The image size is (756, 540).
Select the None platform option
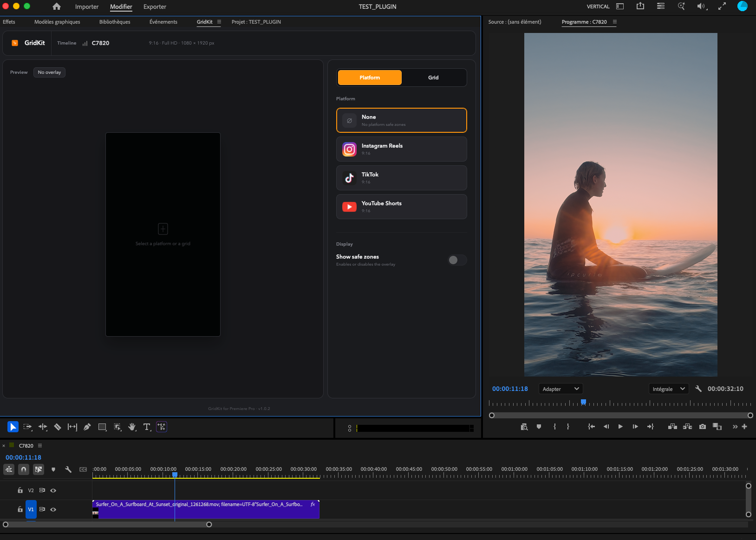pos(402,120)
